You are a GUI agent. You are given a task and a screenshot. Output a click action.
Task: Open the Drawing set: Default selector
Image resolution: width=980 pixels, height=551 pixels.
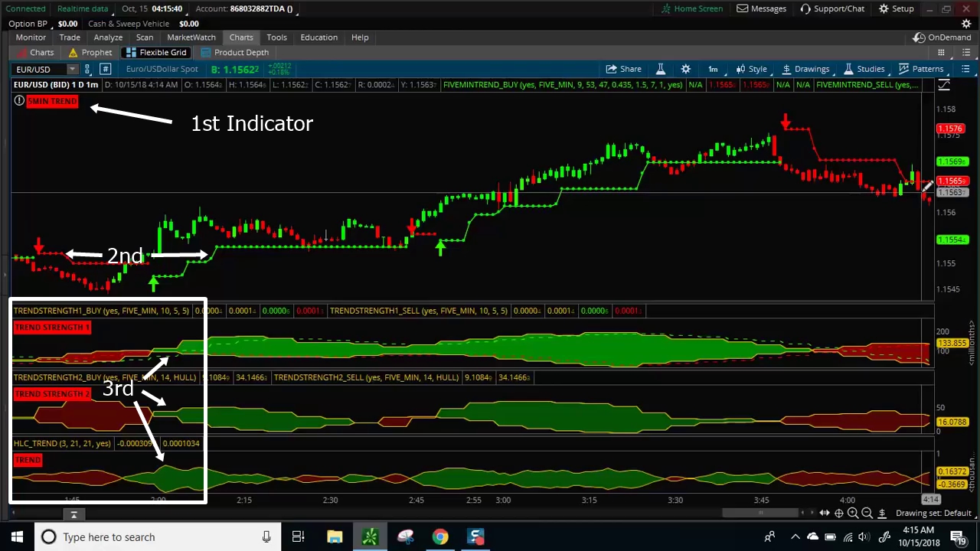[x=933, y=514]
